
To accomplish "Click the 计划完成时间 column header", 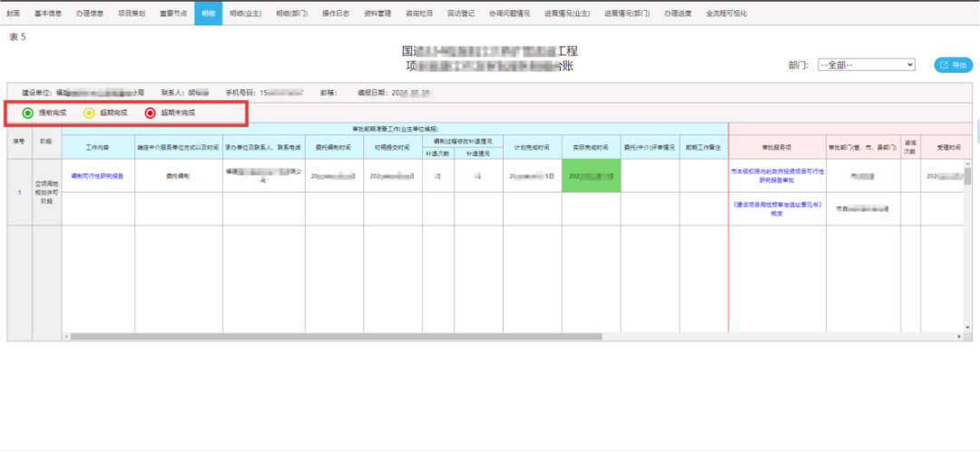I will tap(532, 147).
